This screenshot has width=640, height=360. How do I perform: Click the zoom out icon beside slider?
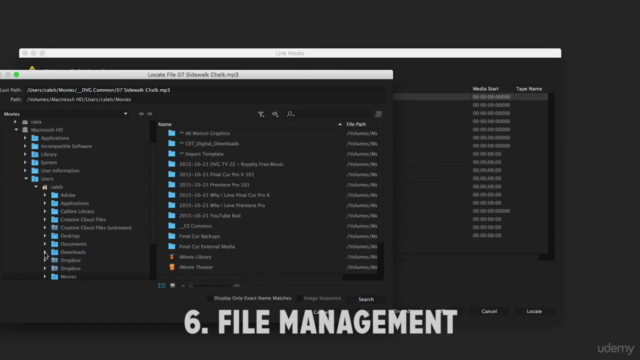pyautogui.click(x=183, y=286)
